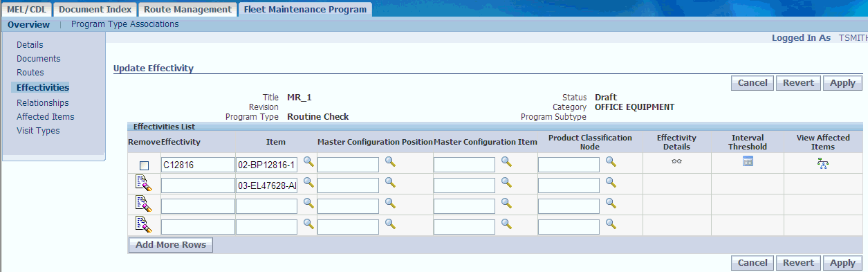The width and height of the screenshot is (868, 272).
Task: Click the TSMITH logged-in user name
Action: 853,38
